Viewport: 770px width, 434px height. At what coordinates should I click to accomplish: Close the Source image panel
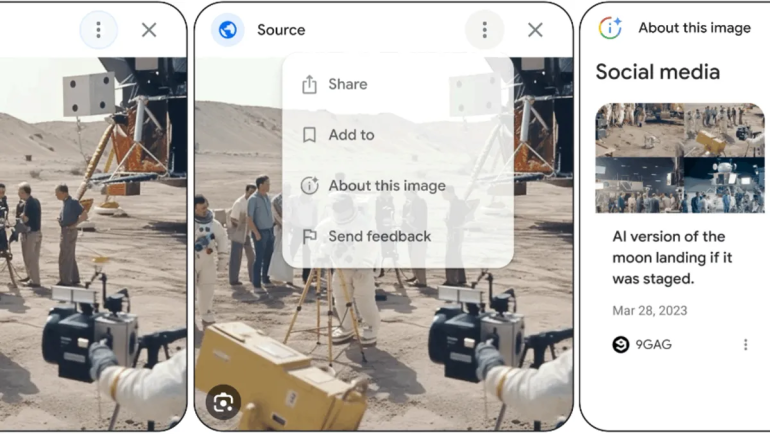click(x=535, y=30)
